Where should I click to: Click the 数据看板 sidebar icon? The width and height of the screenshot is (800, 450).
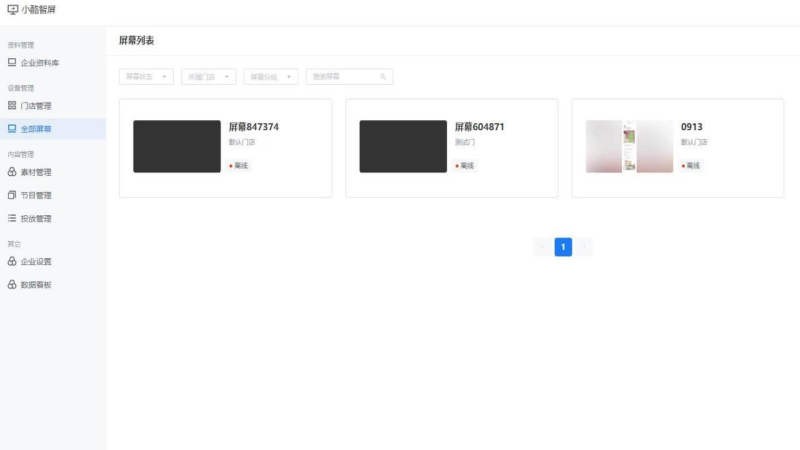12,285
